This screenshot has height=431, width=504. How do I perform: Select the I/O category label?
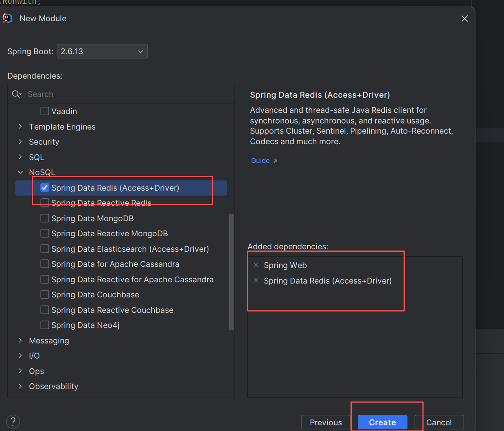(34, 356)
